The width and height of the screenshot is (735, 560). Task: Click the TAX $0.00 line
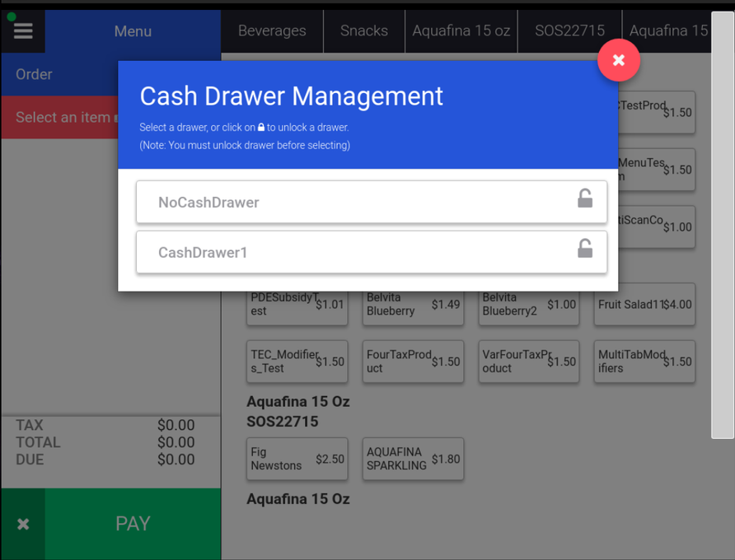pyautogui.click(x=105, y=425)
